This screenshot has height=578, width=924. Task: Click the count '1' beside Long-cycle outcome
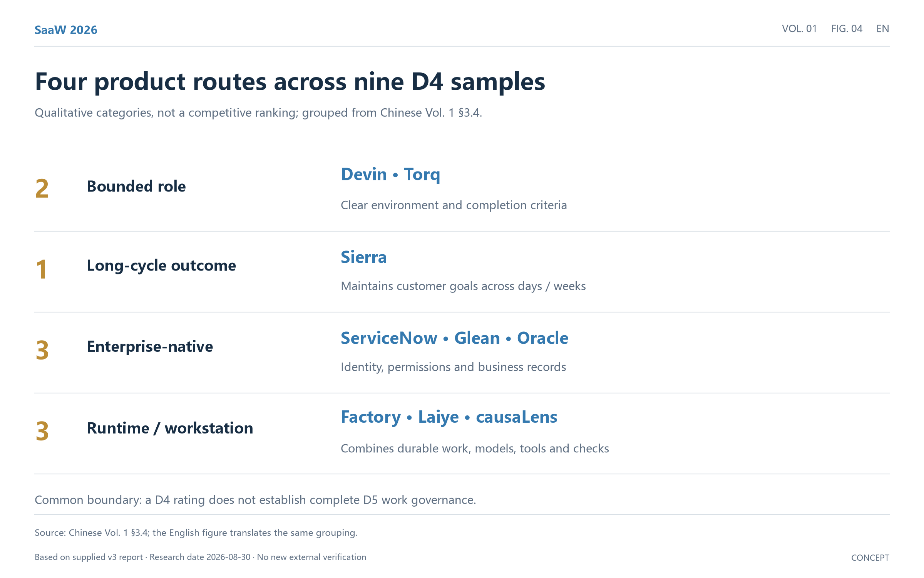coord(42,269)
